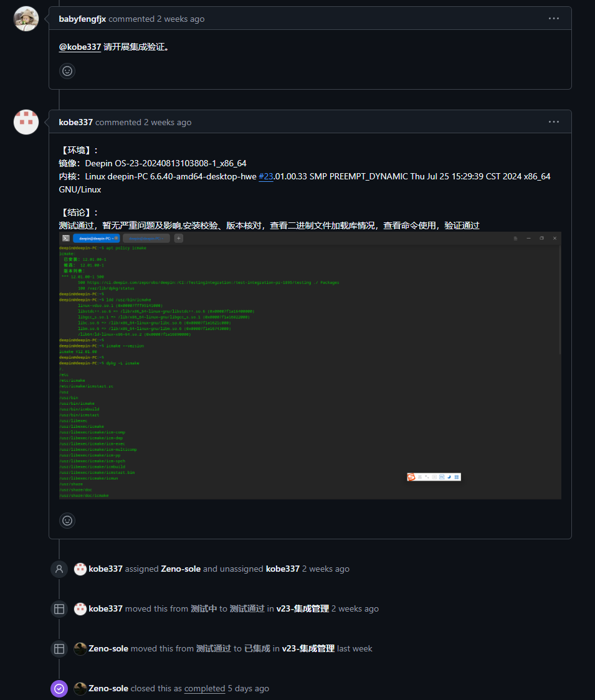Click the QR grid icon on the Sogou toolbar

tap(457, 476)
